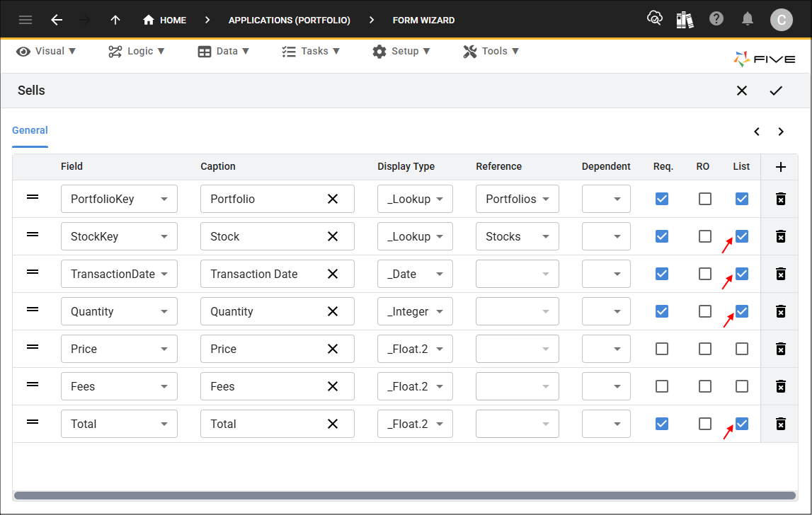Uncheck Req. for Quantity
The width and height of the screenshot is (812, 515).
click(x=662, y=311)
